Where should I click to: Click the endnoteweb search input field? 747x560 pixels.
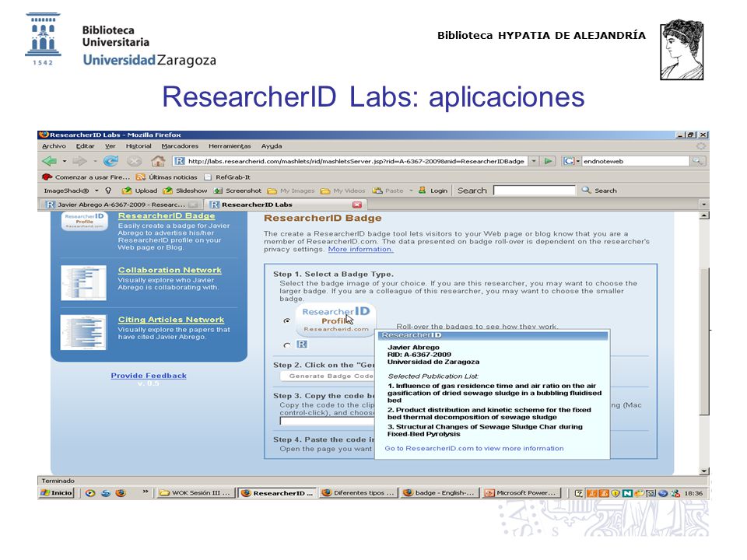(636, 162)
